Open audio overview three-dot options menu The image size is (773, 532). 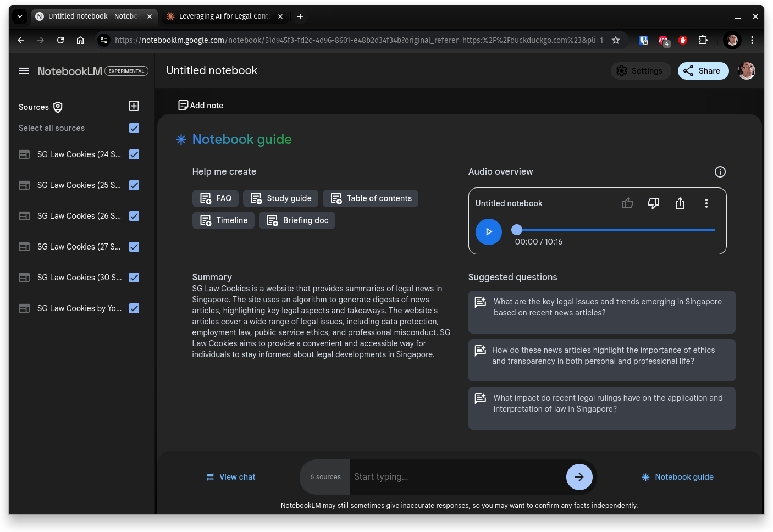706,203
